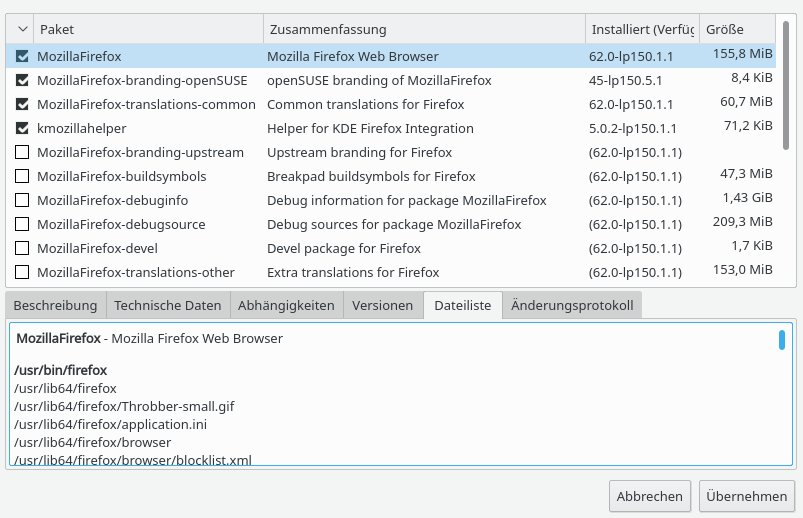
Task: Uncheck MozillaFirefox-branding-openSUSE package
Action: 22,80
